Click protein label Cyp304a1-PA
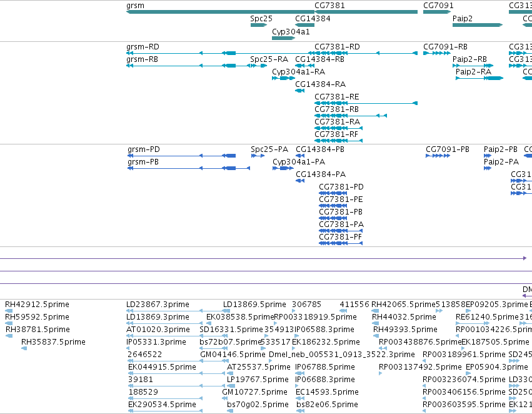Screen dimensions: 532x414 pos(299,162)
